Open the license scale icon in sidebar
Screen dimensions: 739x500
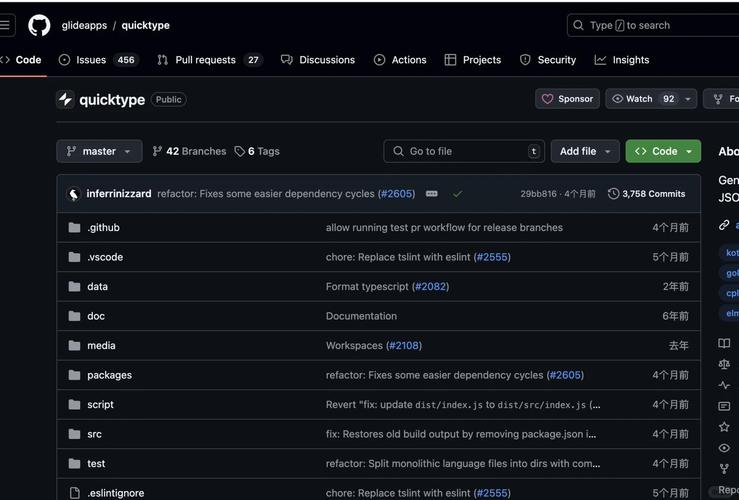[x=724, y=364]
